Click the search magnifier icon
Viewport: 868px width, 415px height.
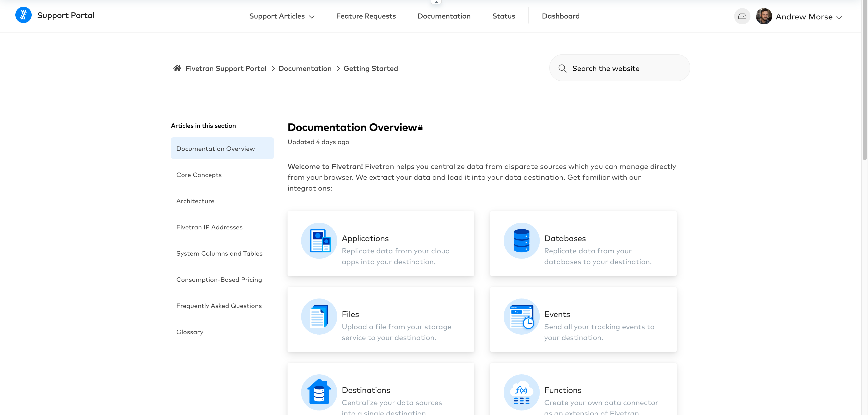point(562,68)
